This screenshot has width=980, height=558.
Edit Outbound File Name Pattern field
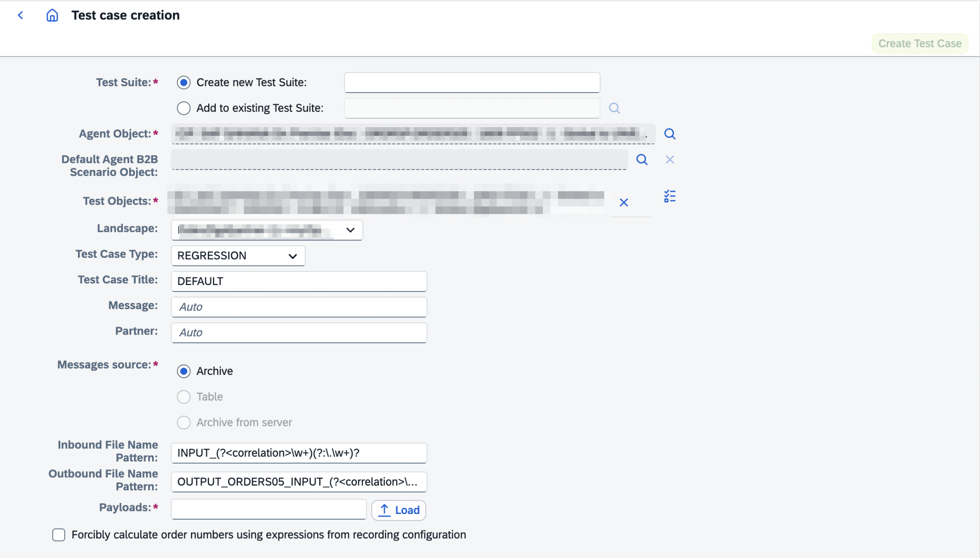[x=299, y=482]
